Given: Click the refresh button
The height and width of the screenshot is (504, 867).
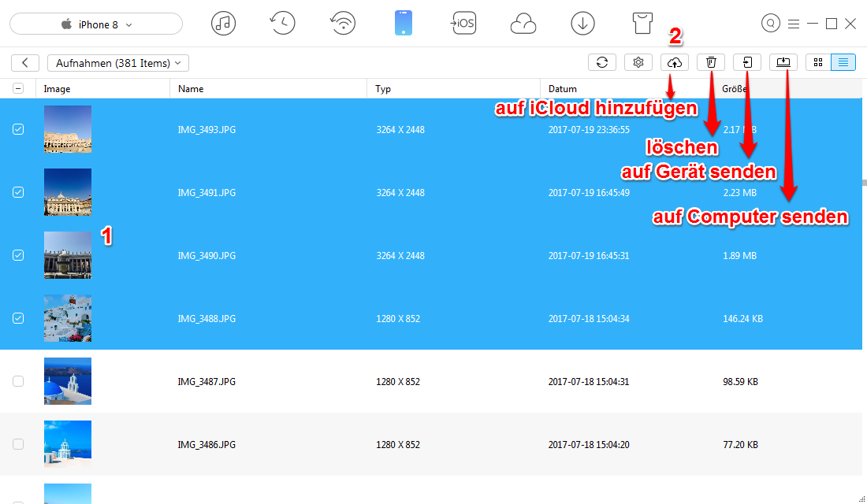Looking at the screenshot, I should pos(602,62).
